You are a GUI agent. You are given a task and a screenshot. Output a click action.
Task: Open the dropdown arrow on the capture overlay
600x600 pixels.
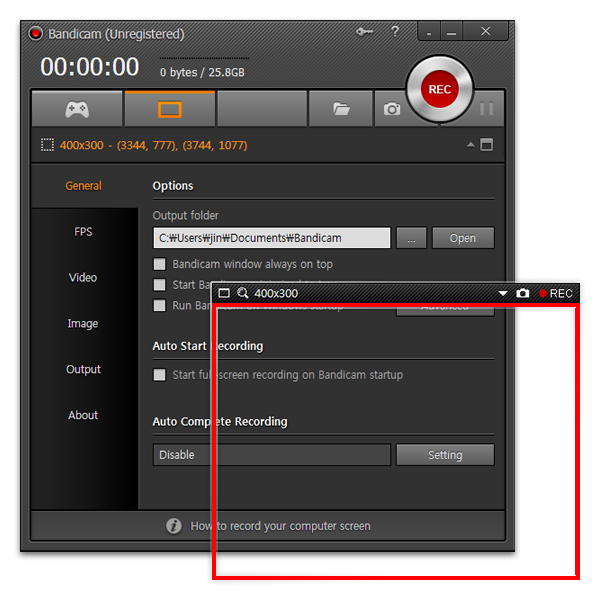[x=503, y=293]
